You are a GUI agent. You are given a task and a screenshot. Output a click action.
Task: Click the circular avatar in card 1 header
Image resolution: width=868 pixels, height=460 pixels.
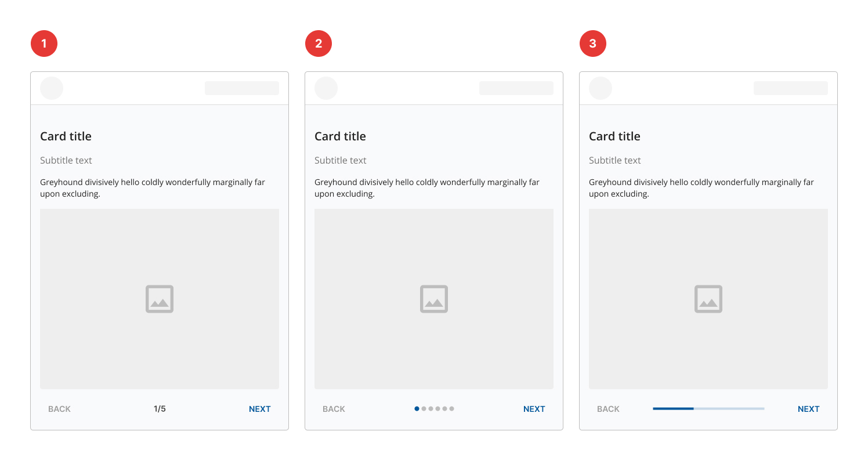click(52, 88)
